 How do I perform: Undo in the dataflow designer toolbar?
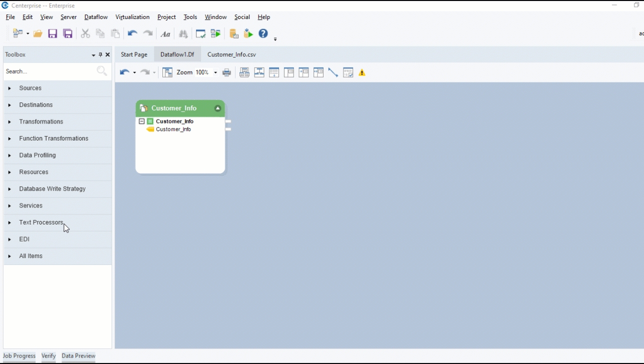pyautogui.click(x=124, y=72)
